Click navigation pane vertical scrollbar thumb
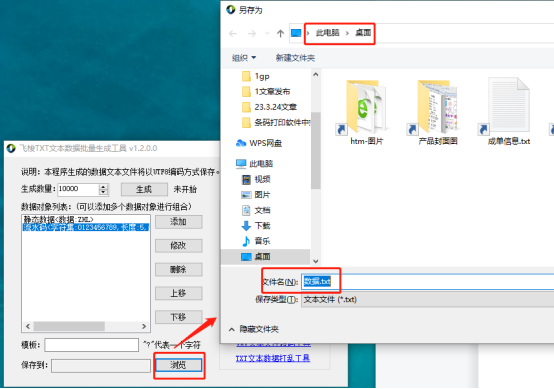 316,151
